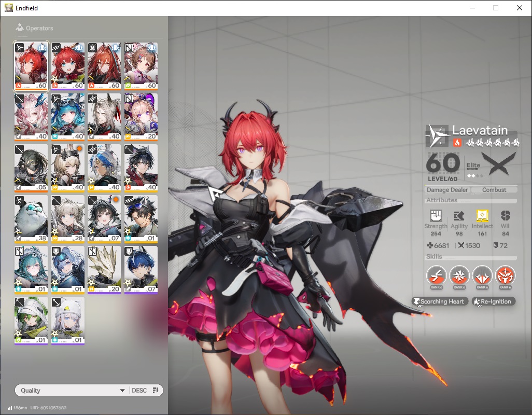This screenshot has height=415, width=532.
Task: Select the black-haired man in red jacket card
Action: tap(141, 168)
